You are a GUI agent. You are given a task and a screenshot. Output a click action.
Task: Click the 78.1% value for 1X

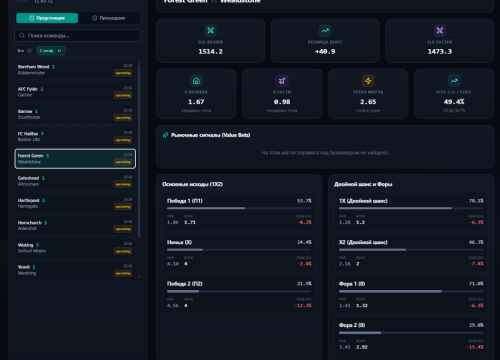point(476,201)
